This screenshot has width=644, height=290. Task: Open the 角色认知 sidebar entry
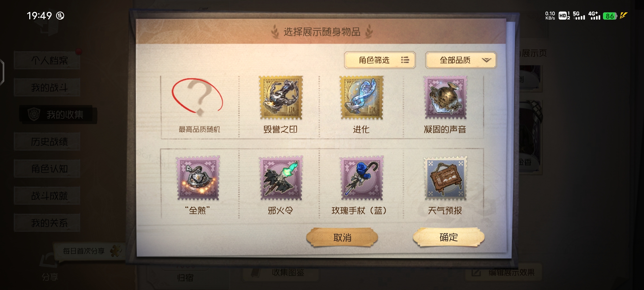(47, 169)
